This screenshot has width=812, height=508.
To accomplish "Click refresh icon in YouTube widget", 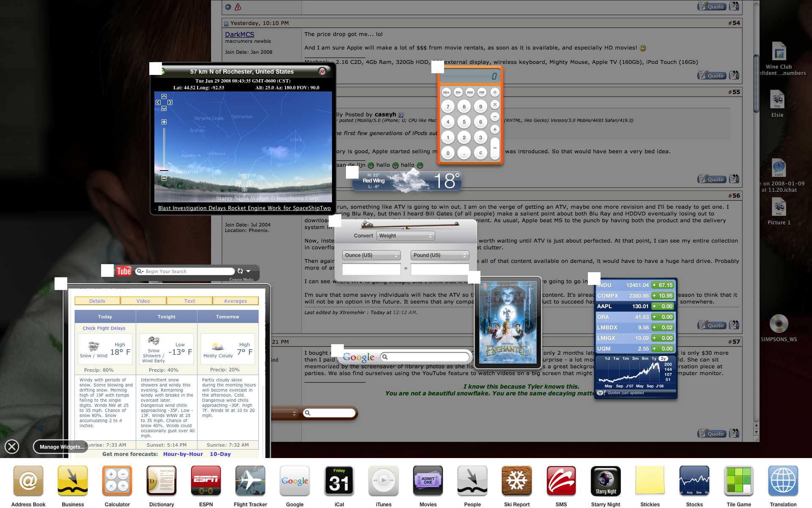I will (240, 271).
